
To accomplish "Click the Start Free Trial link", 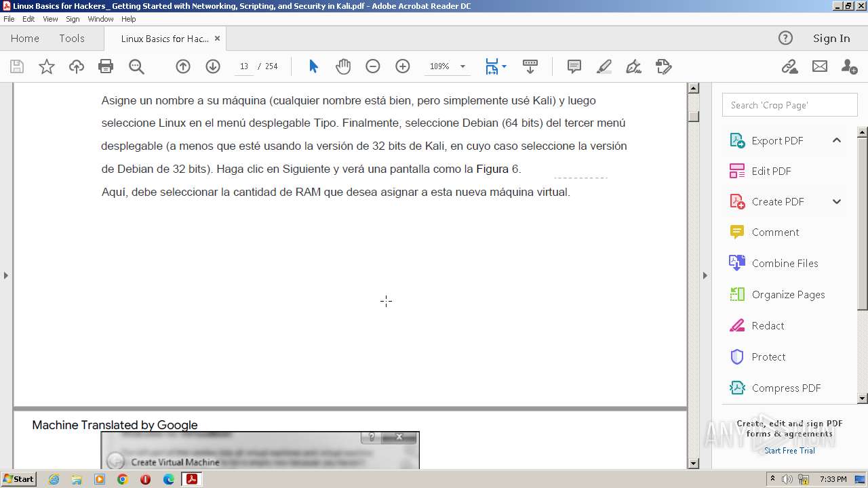I will pos(789,451).
